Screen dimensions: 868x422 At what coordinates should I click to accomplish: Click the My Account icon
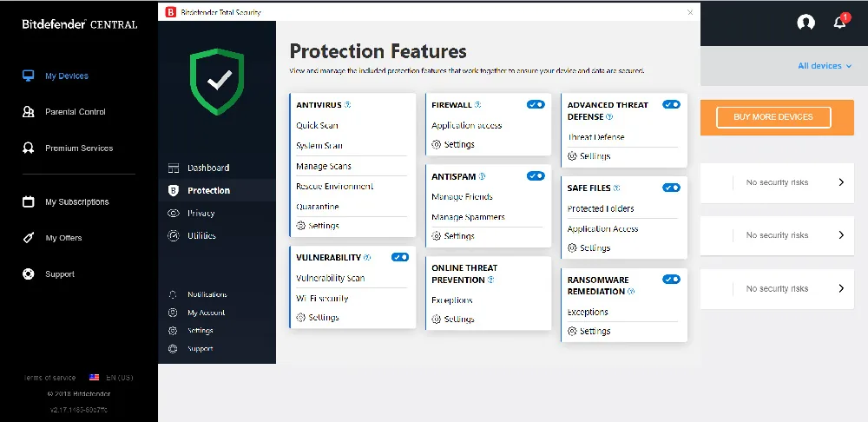pyautogui.click(x=173, y=313)
